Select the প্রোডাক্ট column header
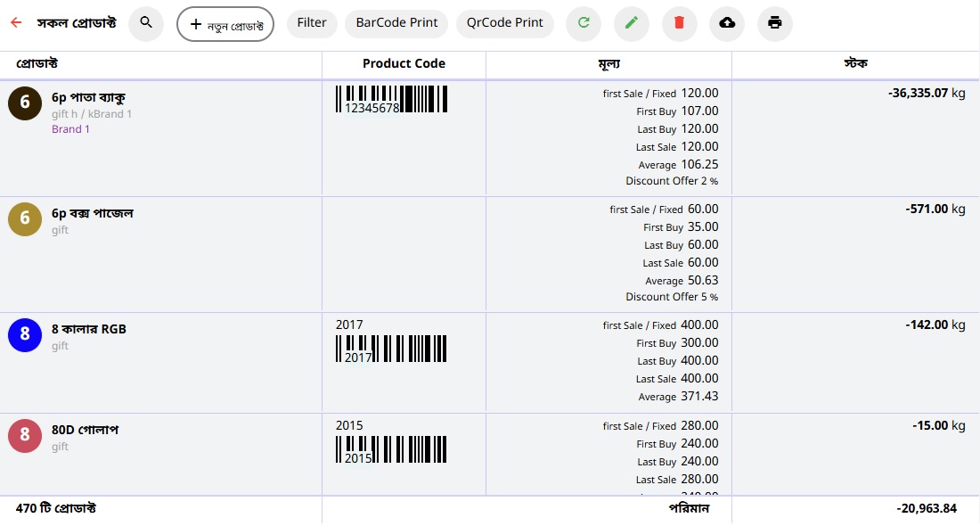This screenshot has width=980, height=526. [x=37, y=64]
